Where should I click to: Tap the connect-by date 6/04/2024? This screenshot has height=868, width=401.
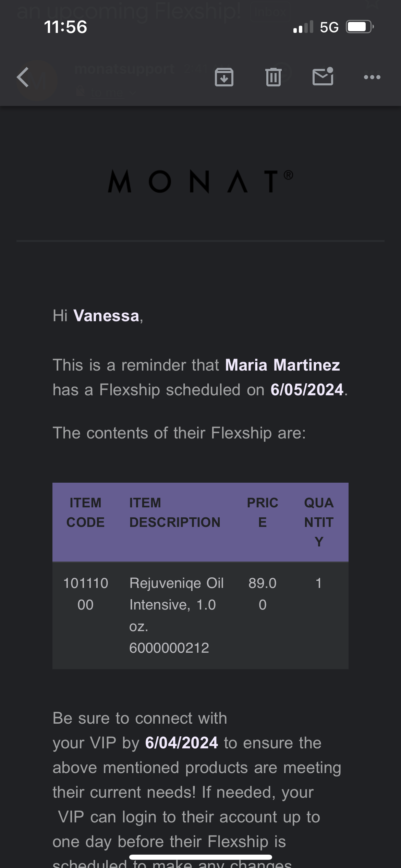tap(182, 743)
